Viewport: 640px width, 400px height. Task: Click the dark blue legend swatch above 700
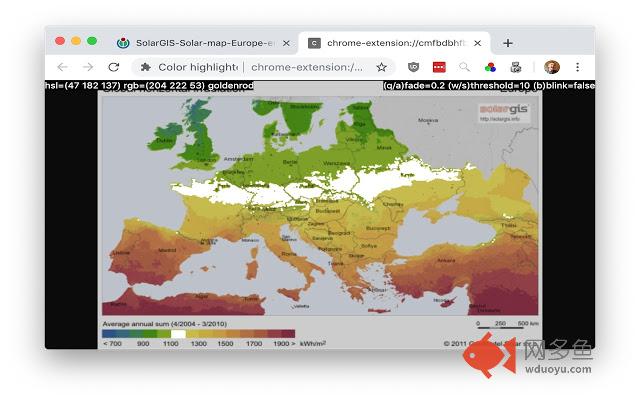(x=109, y=334)
